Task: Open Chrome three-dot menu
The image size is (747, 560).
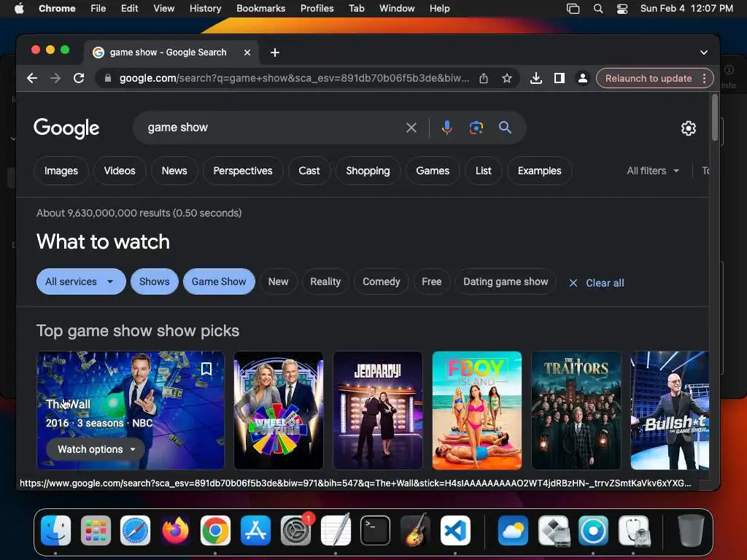Action: tap(704, 78)
